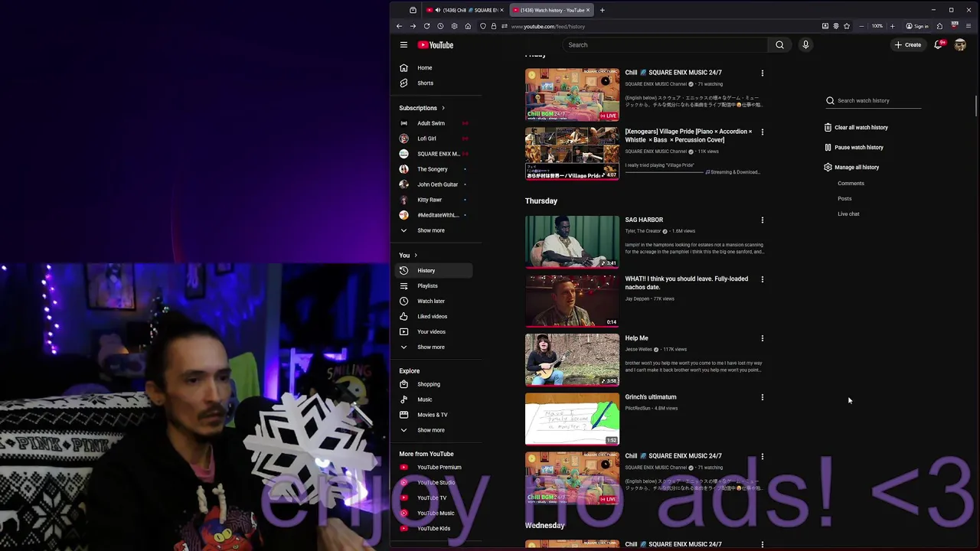The width and height of the screenshot is (980, 551).
Task: Open browser extensions puzzle icon
Action: [x=939, y=26]
